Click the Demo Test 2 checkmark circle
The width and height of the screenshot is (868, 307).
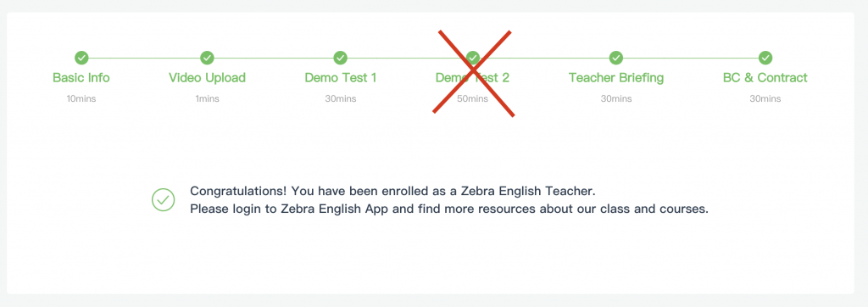pyautogui.click(x=472, y=58)
